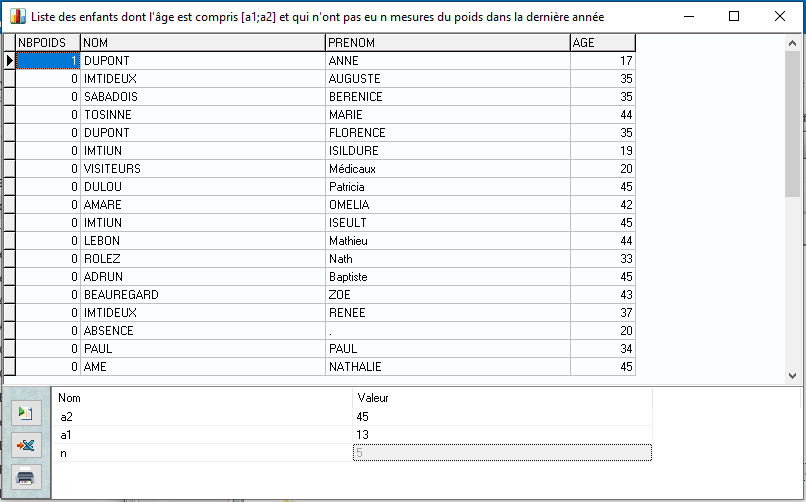Click the PRENOM column header
Image resolution: width=806 pixels, height=502 pixels.
[447, 43]
